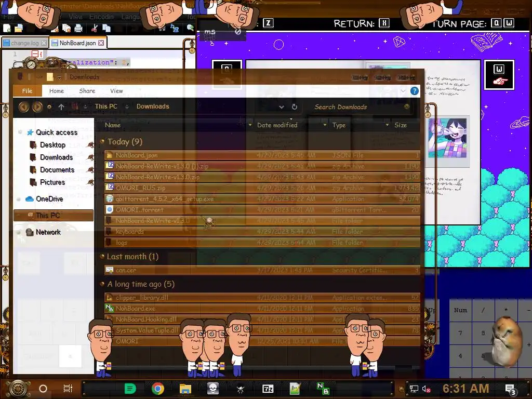Close the change.log tab with its X
This screenshot has height=399, width=532.
(44, 43)
